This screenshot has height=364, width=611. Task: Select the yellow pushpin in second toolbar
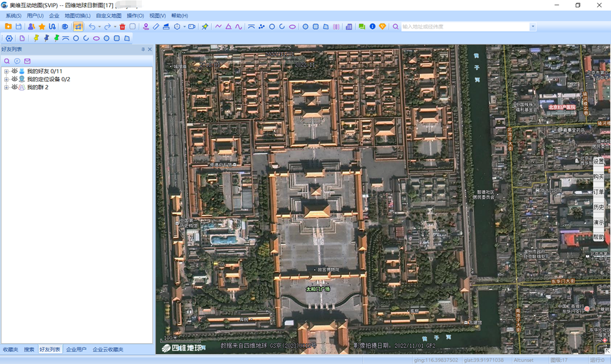click(x=36, y=38)
